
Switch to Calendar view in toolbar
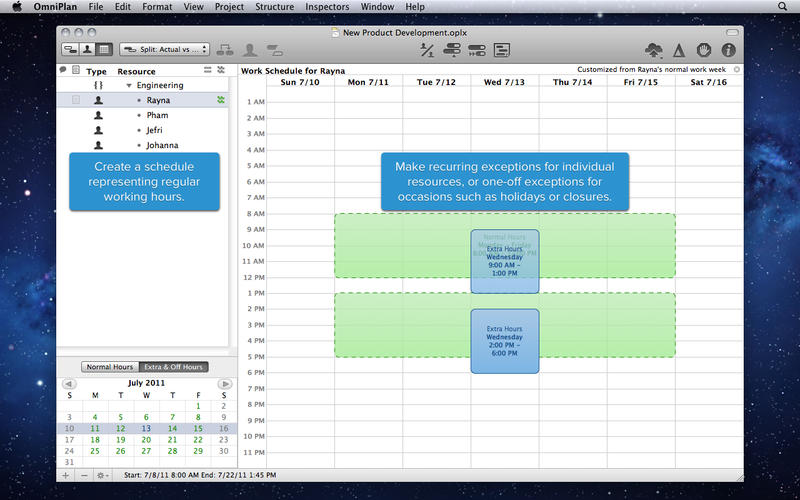(x=104, y=49)
